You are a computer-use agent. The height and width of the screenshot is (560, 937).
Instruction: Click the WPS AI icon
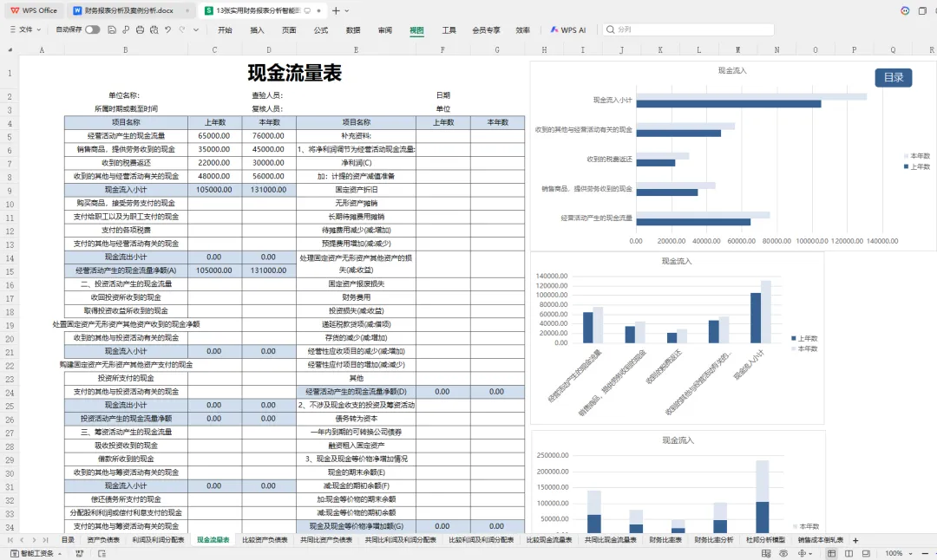click(x=554, y=29)
